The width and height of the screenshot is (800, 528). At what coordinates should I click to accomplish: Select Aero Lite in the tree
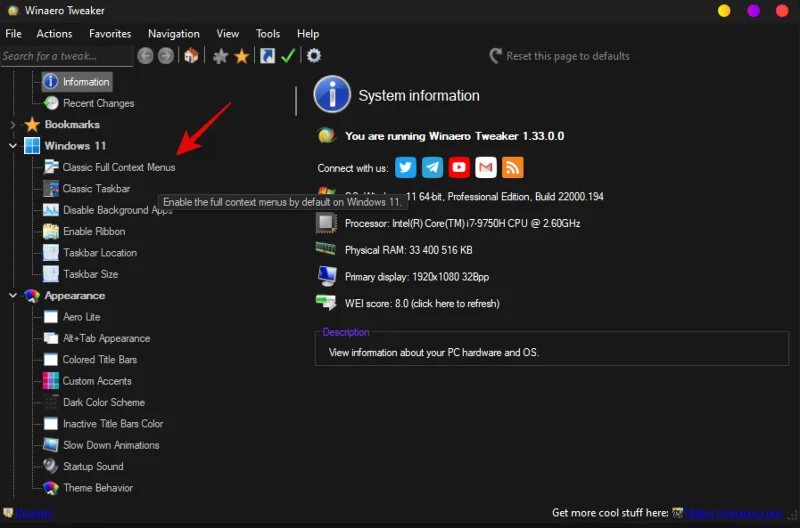pos(81,317)
